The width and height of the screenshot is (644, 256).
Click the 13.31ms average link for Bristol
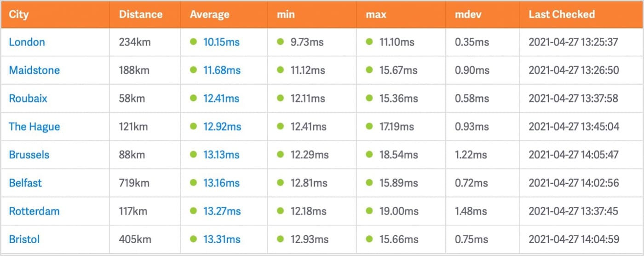[222, 239]
